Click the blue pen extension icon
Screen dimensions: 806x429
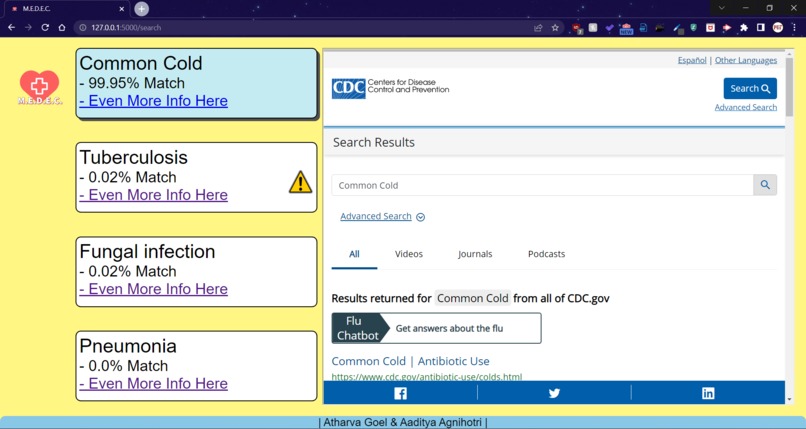point(678,28)
